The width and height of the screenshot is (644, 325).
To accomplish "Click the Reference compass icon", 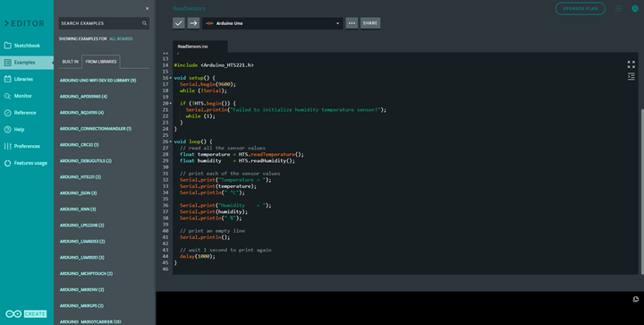I will click(x=7, y=113).
